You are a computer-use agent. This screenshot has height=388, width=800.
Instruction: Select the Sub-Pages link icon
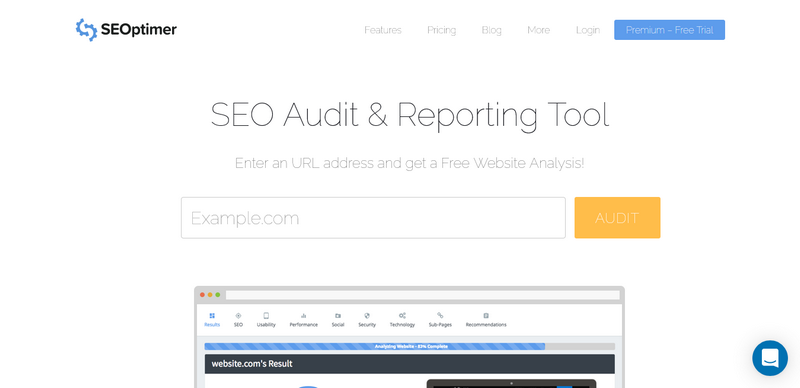click(x=440, y=316)
